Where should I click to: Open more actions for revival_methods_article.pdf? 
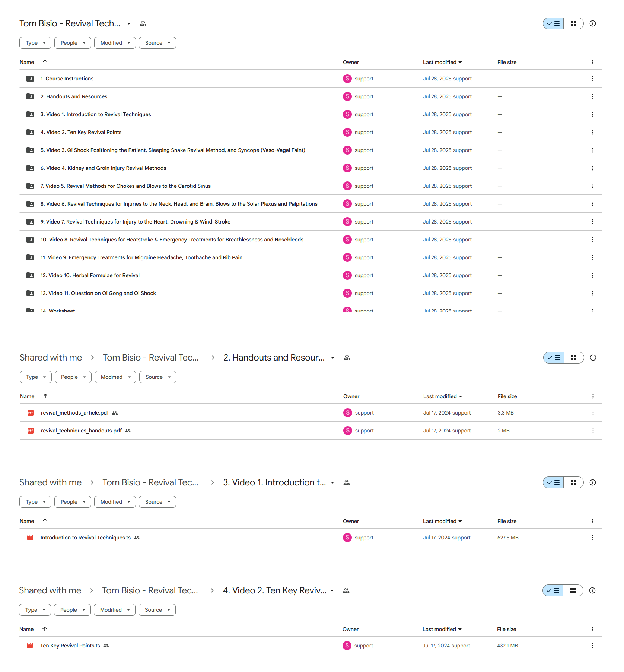593,413
